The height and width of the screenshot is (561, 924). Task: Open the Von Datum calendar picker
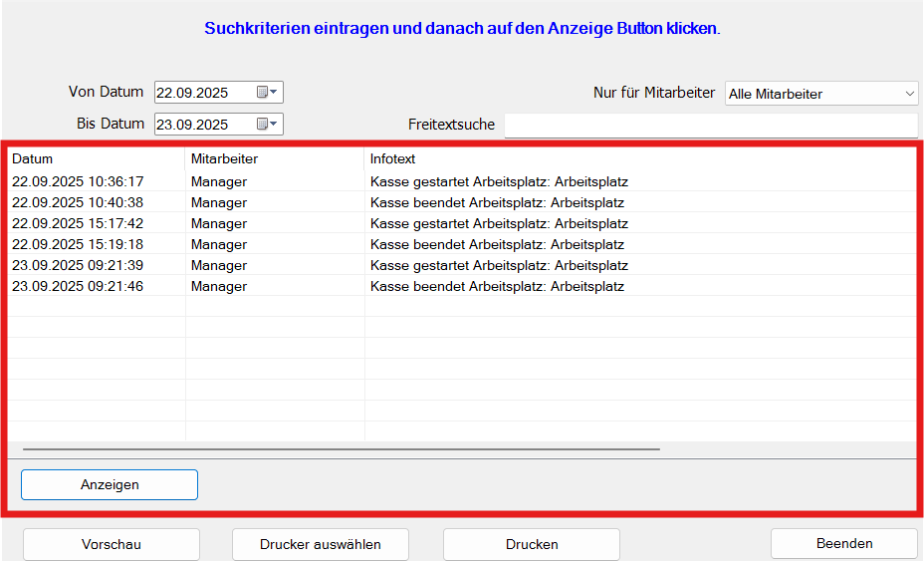tap(267, 92)
